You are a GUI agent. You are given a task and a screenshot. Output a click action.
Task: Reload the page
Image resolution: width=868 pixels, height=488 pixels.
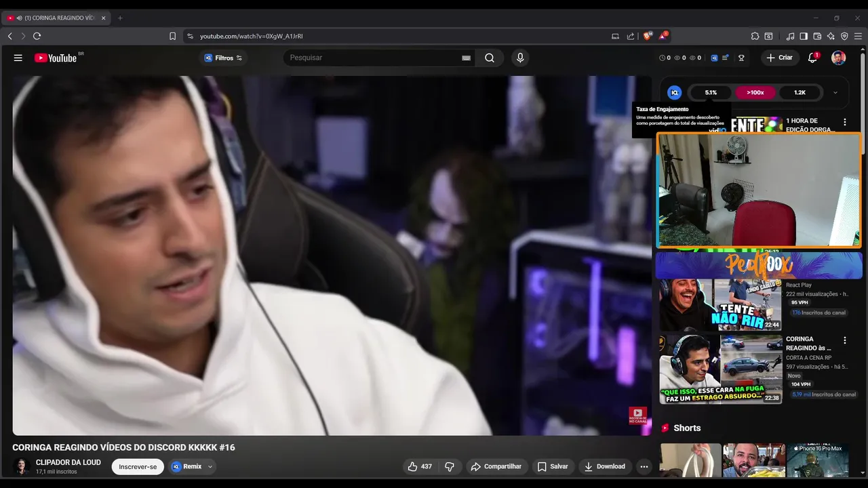point(37,36)
